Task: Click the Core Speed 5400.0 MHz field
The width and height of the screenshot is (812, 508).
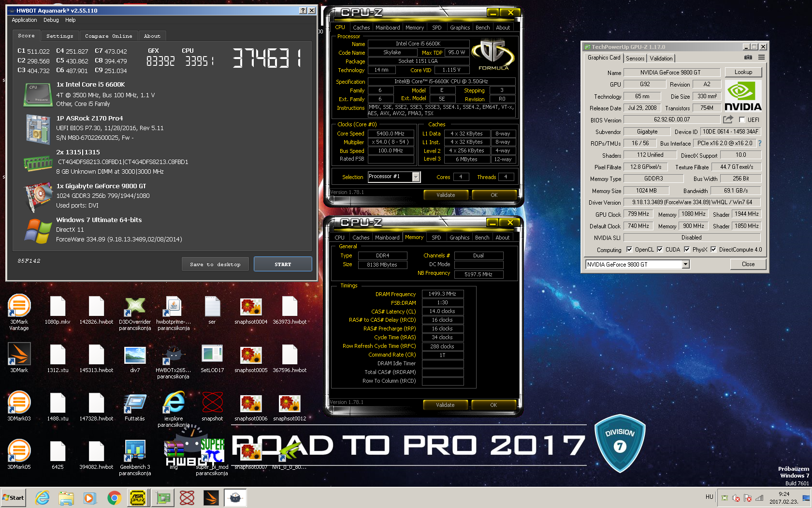Action: point(391,134)
